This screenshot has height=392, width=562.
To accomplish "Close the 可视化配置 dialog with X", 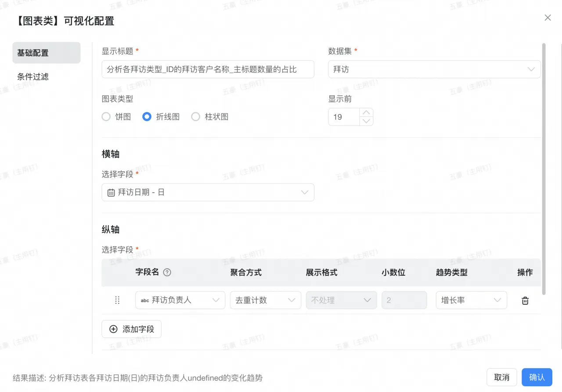I will (548, 18).
